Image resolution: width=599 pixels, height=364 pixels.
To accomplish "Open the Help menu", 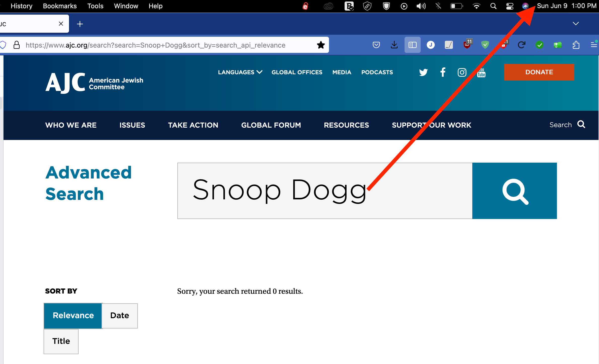I will [155, 6].
